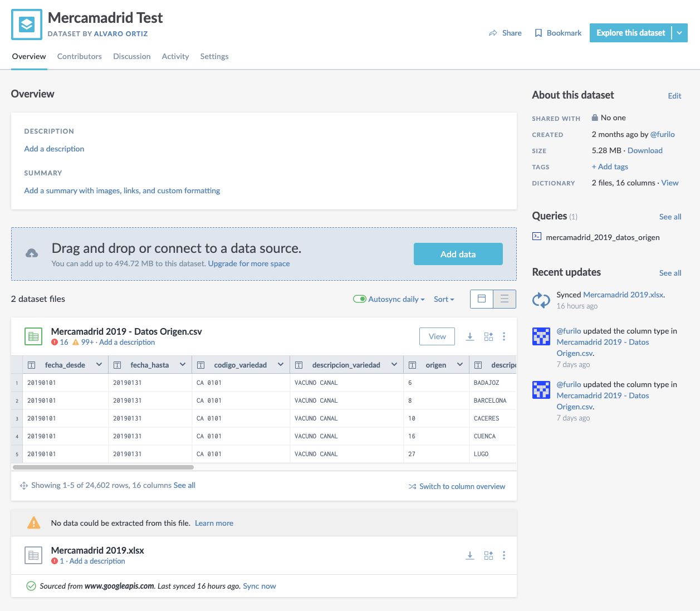This screenshot has width=700, height=611.
Task: Click Add a summary with images link
Action: tap(122, 190)
